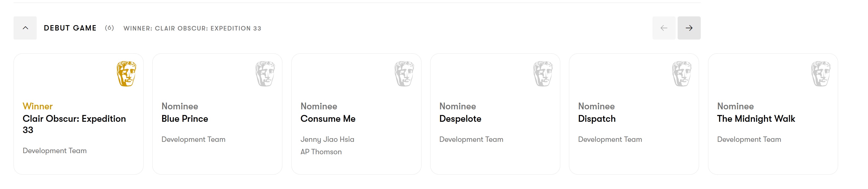
Task: Click BAFTA mask icon on Blue Prince card
Action: [x=265, y=73]
